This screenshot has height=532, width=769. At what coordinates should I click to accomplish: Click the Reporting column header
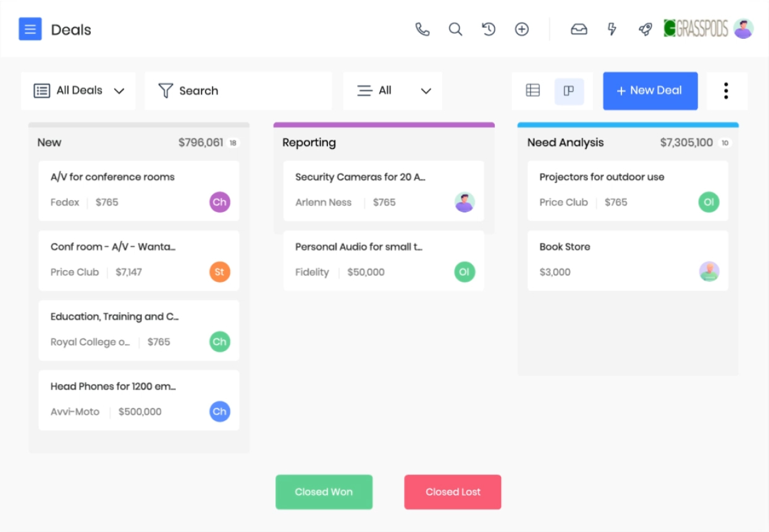click(309, 143)
